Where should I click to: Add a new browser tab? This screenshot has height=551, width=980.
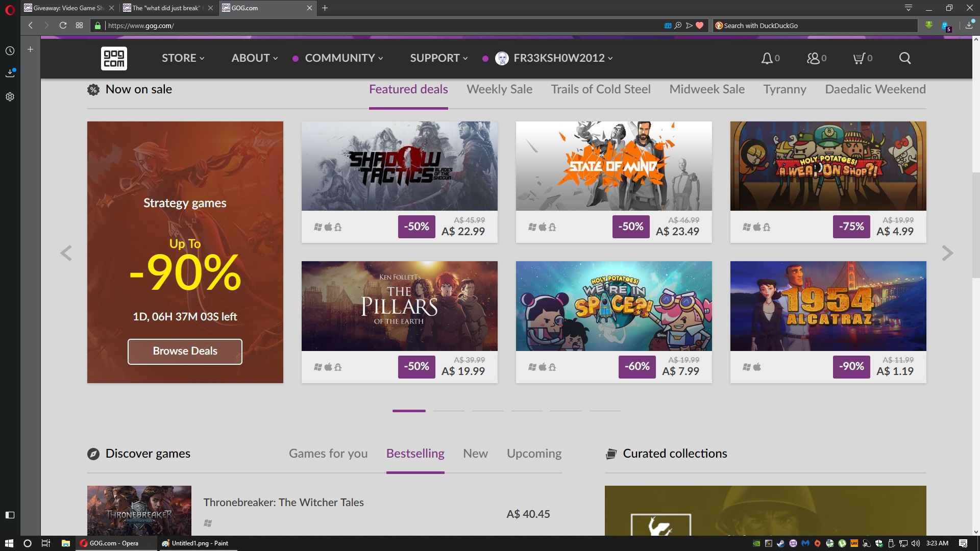(325, 8)
